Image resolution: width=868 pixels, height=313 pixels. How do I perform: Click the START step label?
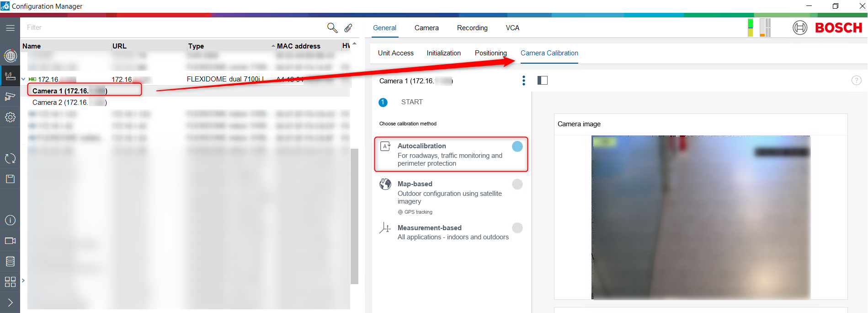coord(412,102)
